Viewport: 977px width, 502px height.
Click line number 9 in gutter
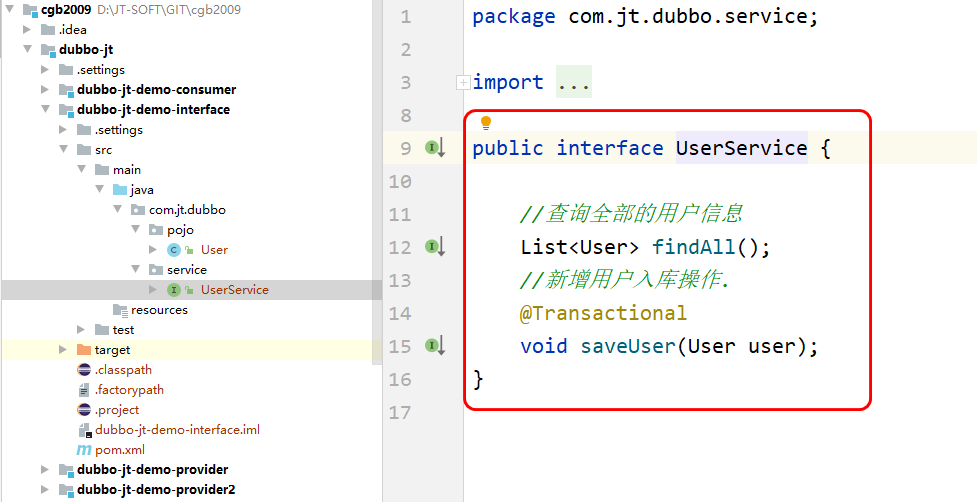406,148
